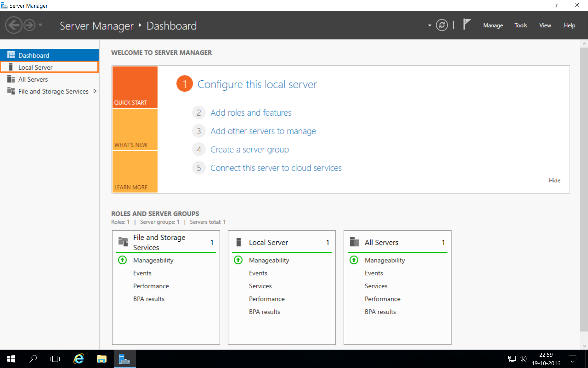Click Add roles and features link
The image size is (588, 368).
pyautogui.click(x=251, y=113)
